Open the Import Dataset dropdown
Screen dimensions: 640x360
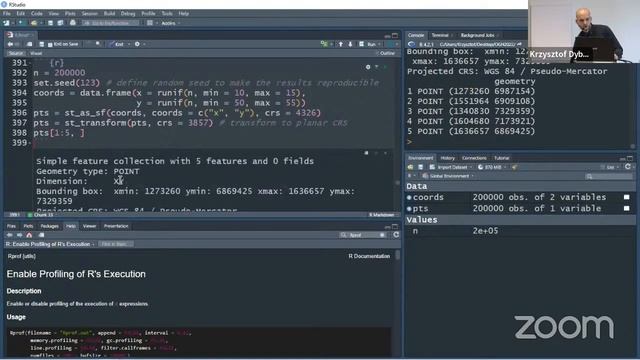(452, 167)
